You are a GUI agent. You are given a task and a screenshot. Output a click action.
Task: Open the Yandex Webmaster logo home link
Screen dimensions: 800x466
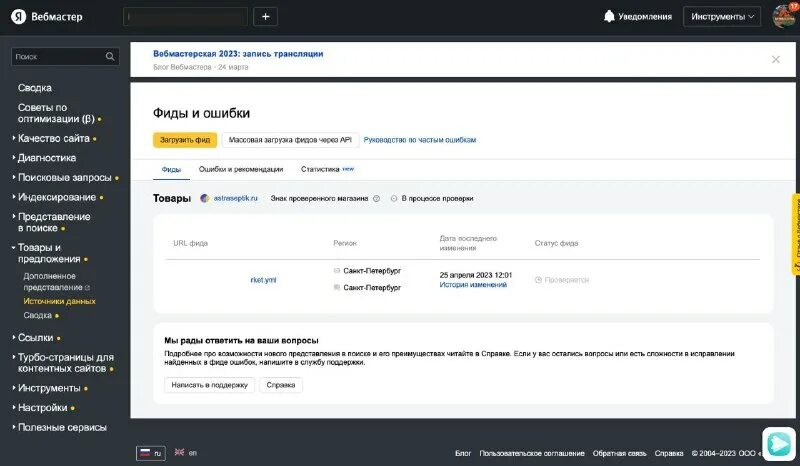[x=46, y=17]
